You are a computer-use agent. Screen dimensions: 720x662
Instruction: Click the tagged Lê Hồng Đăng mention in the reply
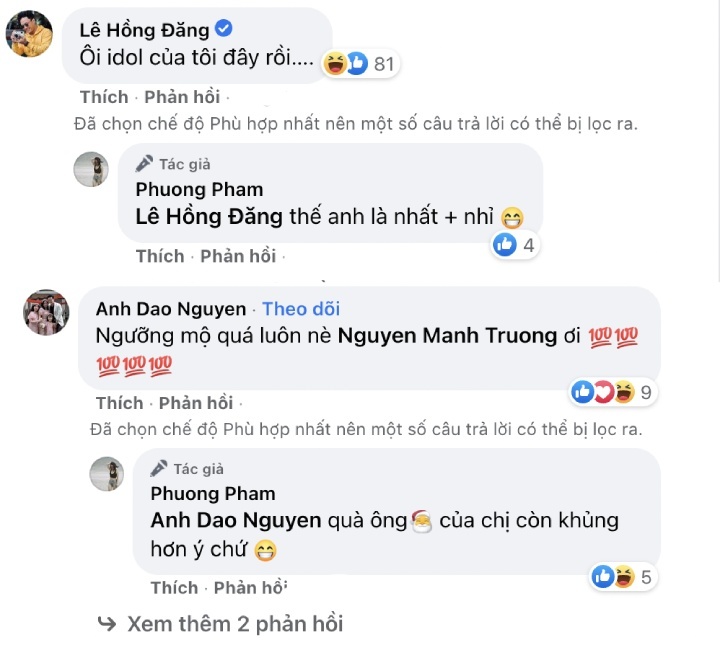click(x=209, y=217)
